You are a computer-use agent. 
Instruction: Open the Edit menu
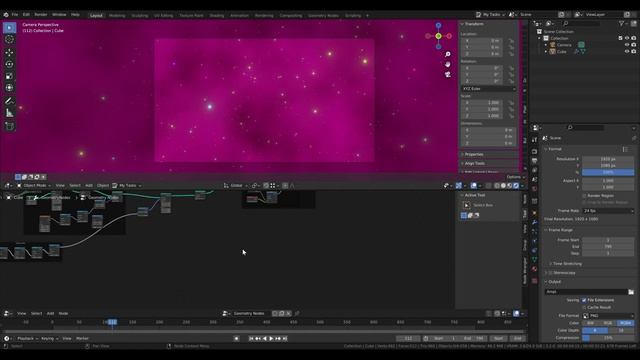(x=26, y=15)
